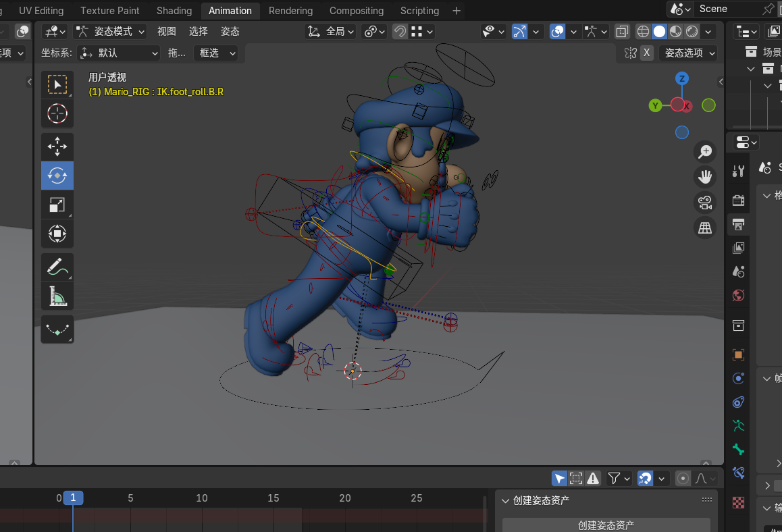Enable wireframe viewport shading
The height and width of the screenshot is (532, 782).
pos(643,32)
